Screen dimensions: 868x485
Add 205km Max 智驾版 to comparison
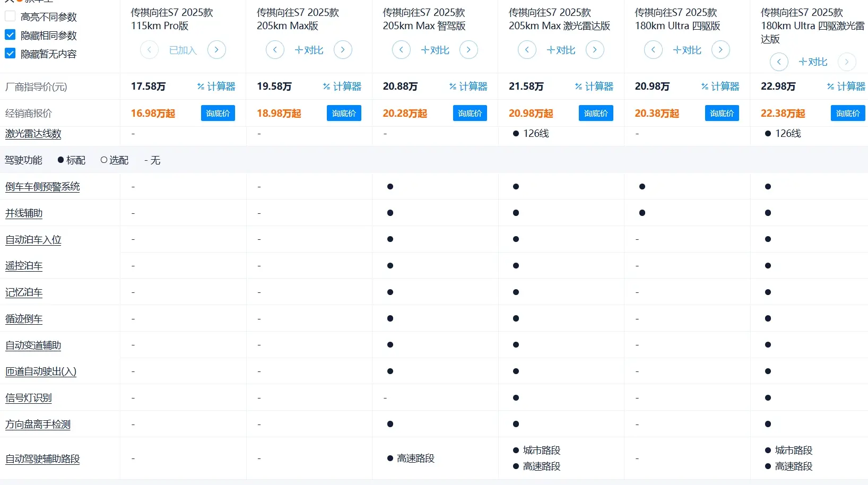435,50
